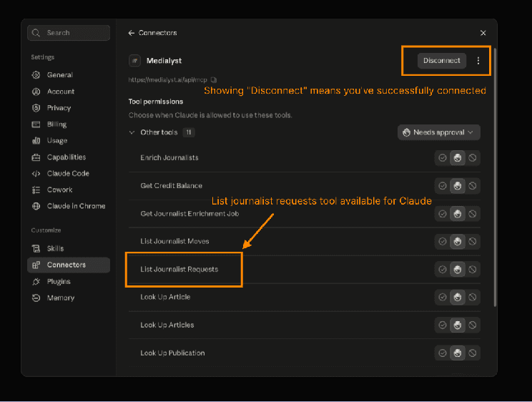This screenshot has height=402, width=532.
Task: Click the Privacy shield icon
Action: (36, 107)
